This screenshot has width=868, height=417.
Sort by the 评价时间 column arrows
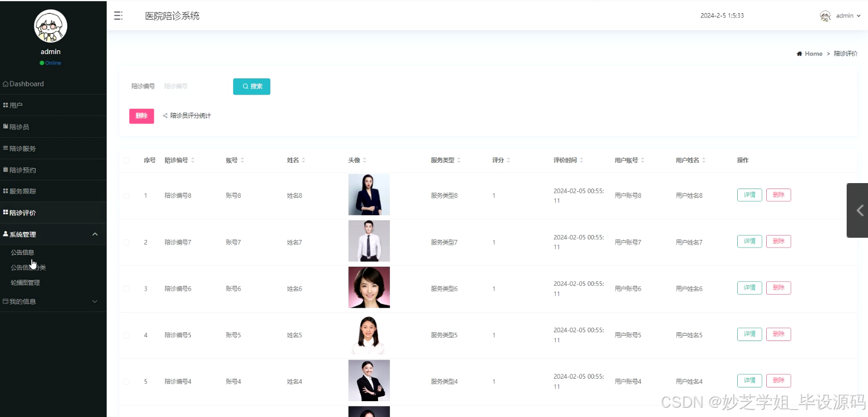pyautogui.click(x=581, y=160)
